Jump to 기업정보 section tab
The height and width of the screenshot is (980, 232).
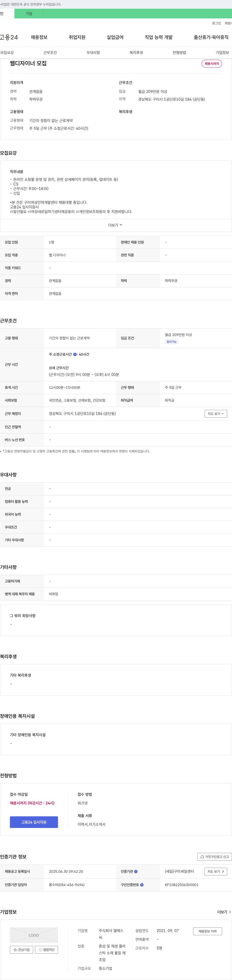pos(223,53)
